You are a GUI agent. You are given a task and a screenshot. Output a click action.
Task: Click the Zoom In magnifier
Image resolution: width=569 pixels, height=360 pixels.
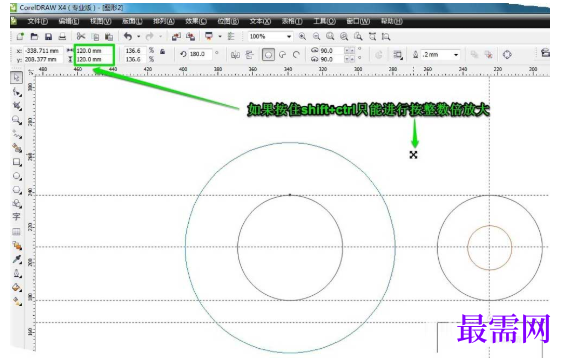[x=302, y=36]
